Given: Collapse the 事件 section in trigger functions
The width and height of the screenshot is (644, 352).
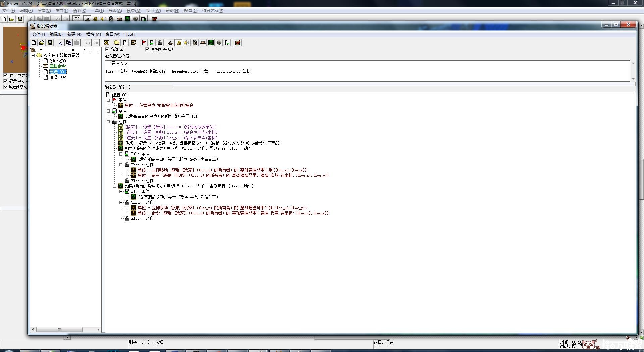Looking at the screenshot, I should 108,100.
